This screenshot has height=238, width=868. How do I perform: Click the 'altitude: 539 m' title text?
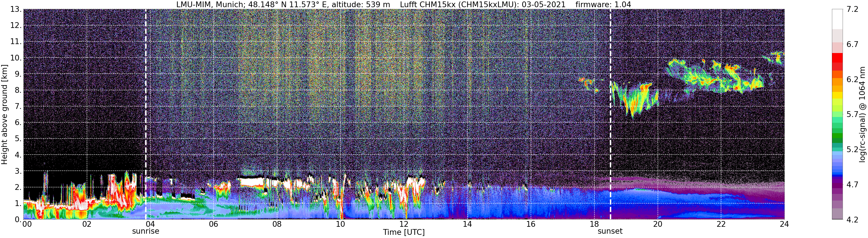pyautogui.click(x=361, y=5)
